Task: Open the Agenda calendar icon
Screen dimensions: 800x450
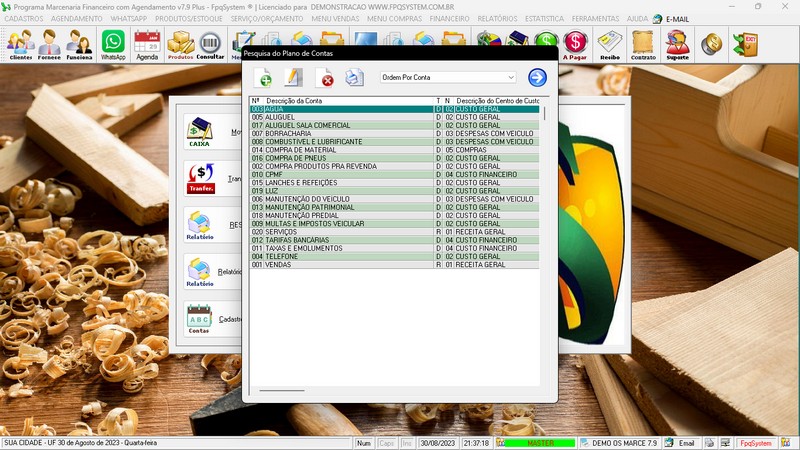Action: tap(147, 44)
